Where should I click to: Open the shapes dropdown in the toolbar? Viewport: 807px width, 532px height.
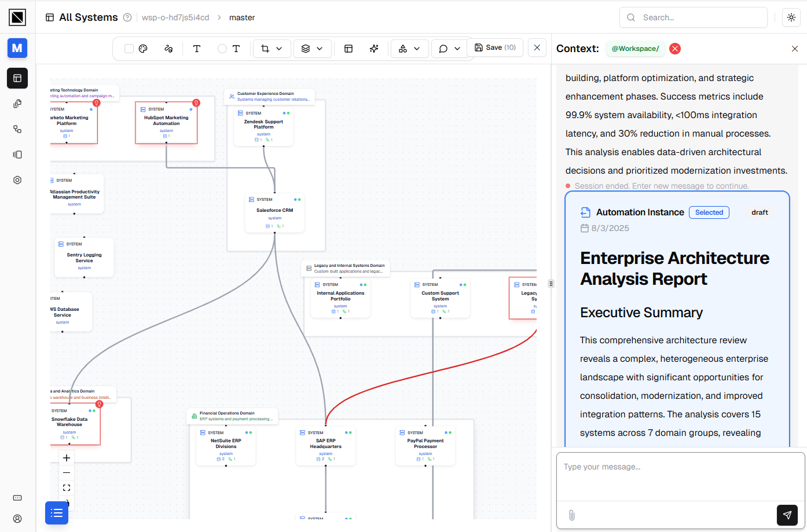point(409,49)
